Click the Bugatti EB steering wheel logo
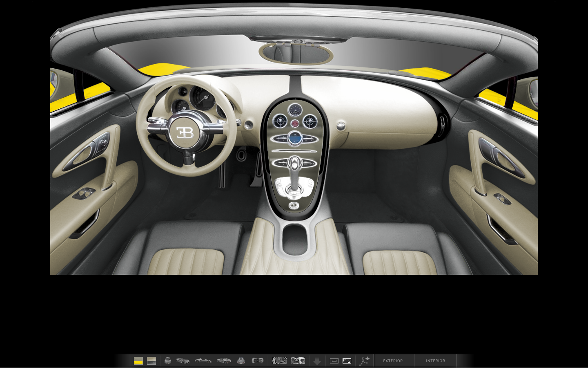Viewport: 588px width, 368px height. (185, 132)
